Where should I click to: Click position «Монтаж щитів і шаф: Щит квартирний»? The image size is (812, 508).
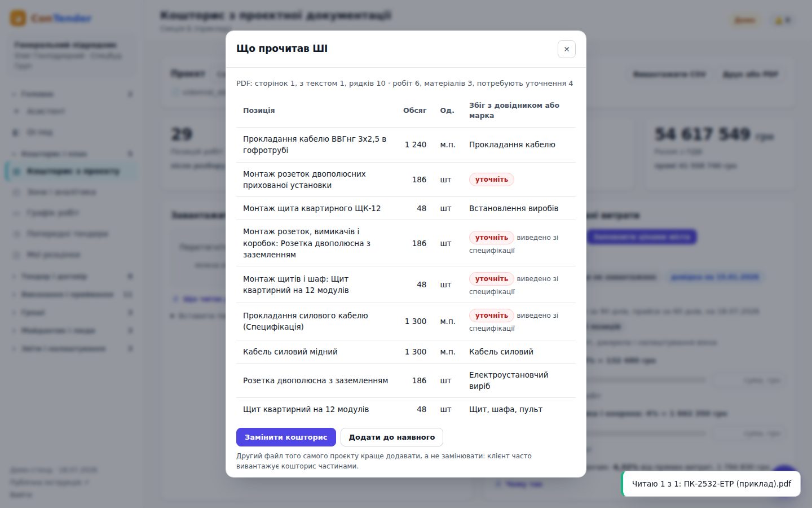(x=296, y=284)
